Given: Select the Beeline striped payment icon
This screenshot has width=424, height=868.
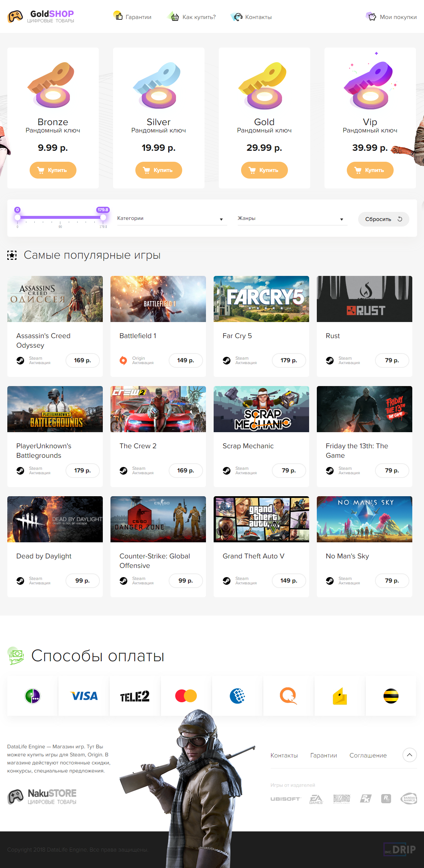Looking at the screenshot, I should (x=391, y=696).
